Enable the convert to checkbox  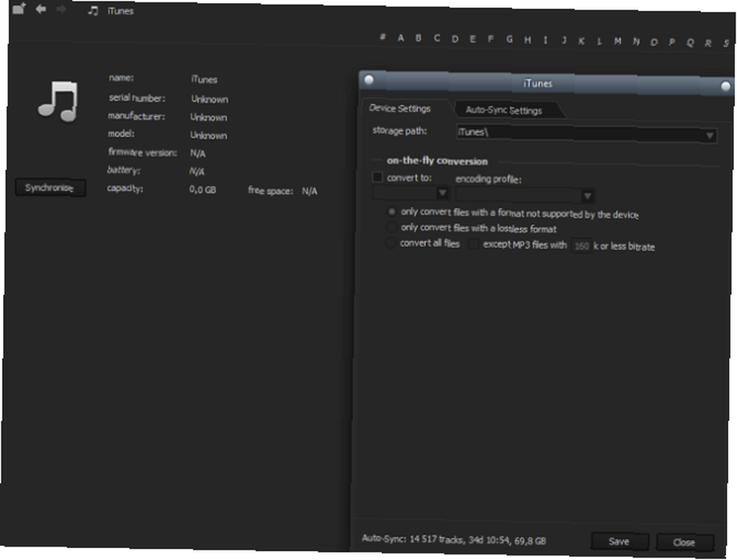[x=377, y=178]
